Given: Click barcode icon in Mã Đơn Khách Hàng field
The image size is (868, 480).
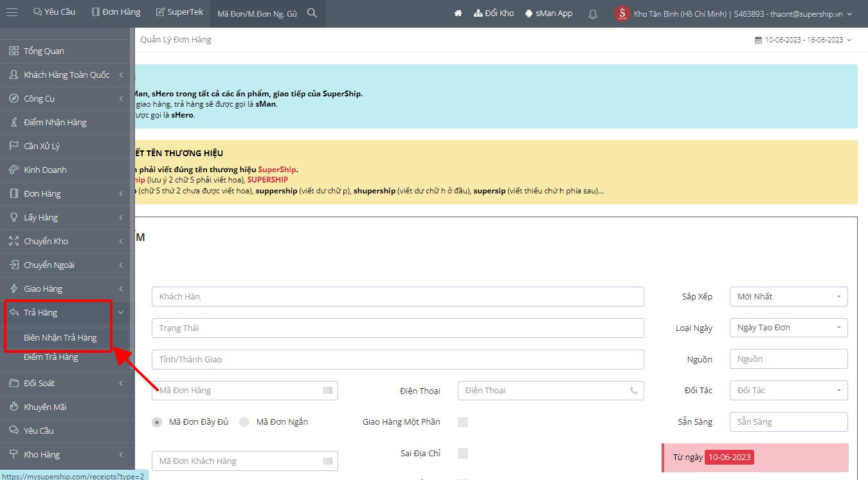Looking at the screenshot, I should click(x=328, y=461).
